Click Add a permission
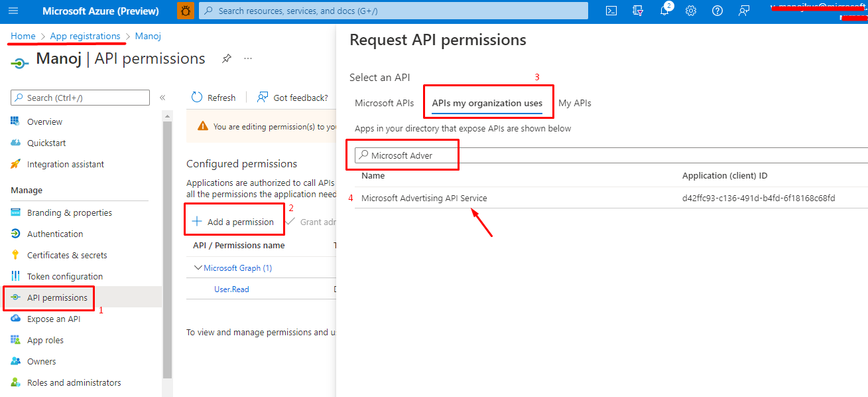The width and height of the screenshot is (868, 397). tap(233, 222)
